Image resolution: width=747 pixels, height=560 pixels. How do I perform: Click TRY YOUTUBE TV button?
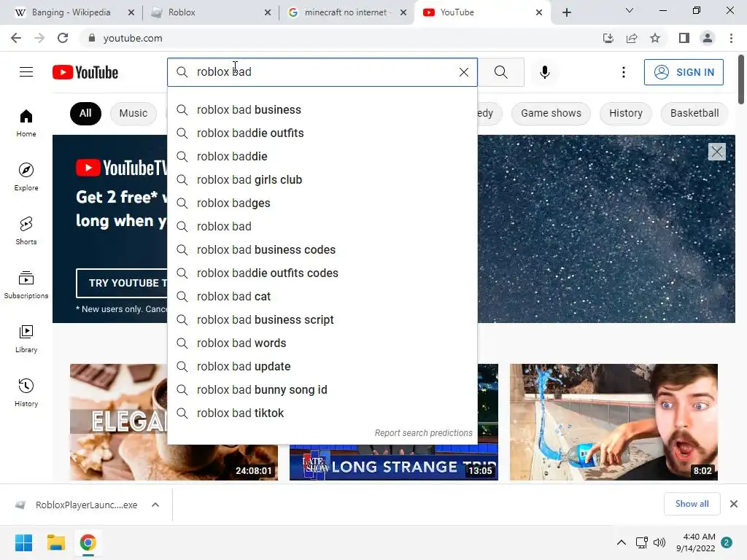122,283
